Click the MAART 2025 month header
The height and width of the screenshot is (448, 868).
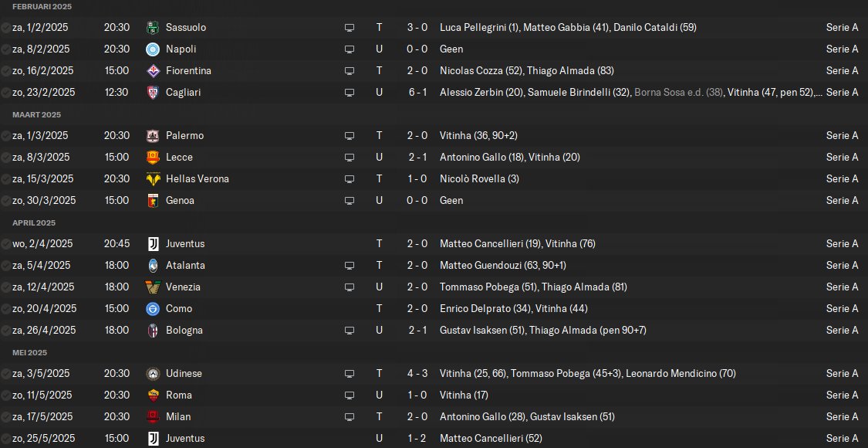click(x=36, y=114)
